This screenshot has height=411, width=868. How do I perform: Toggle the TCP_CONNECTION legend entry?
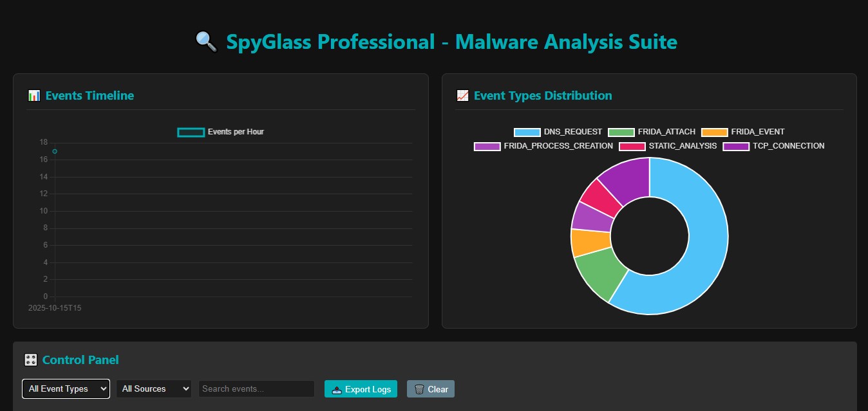tap(773, 146)
